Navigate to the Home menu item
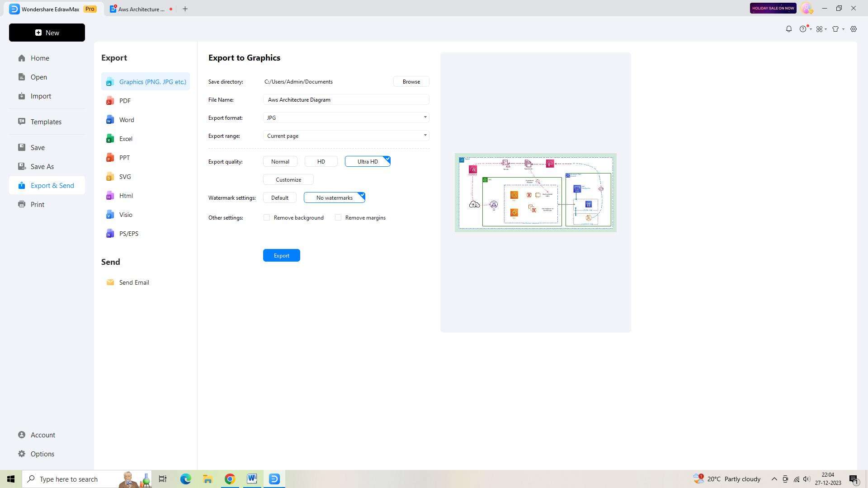 [x=40, y=58]
